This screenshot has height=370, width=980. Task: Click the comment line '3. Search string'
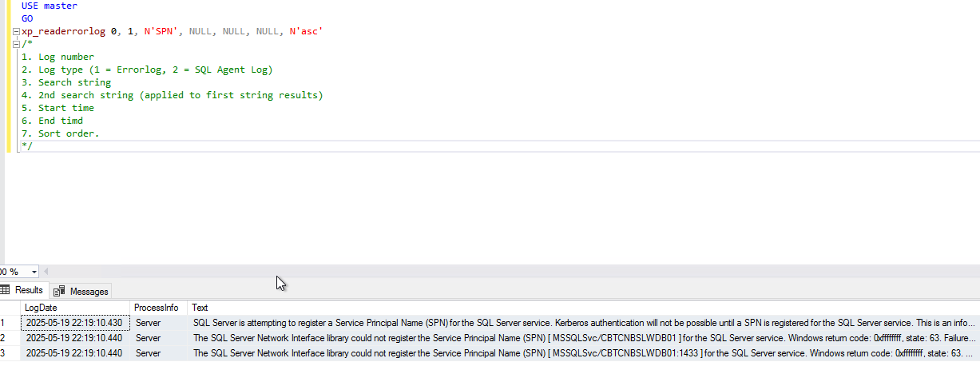[x=66, y=82]
